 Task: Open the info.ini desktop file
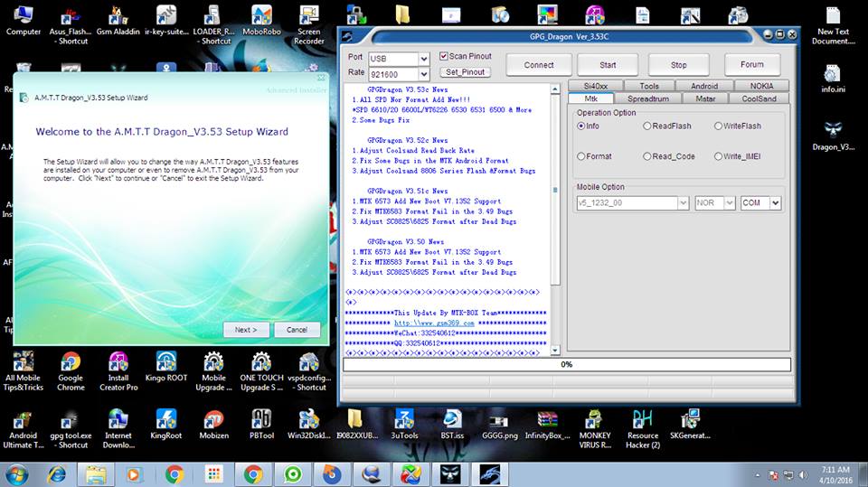point(833,78)
